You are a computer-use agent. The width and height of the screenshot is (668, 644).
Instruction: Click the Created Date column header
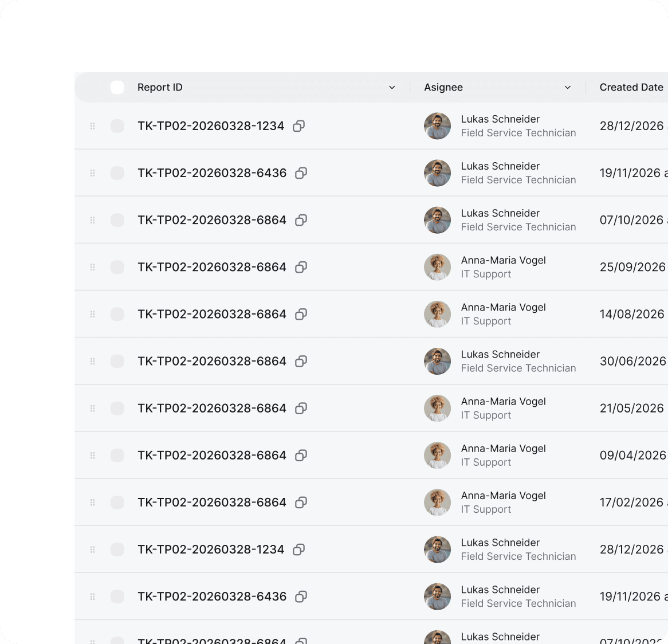631,87
